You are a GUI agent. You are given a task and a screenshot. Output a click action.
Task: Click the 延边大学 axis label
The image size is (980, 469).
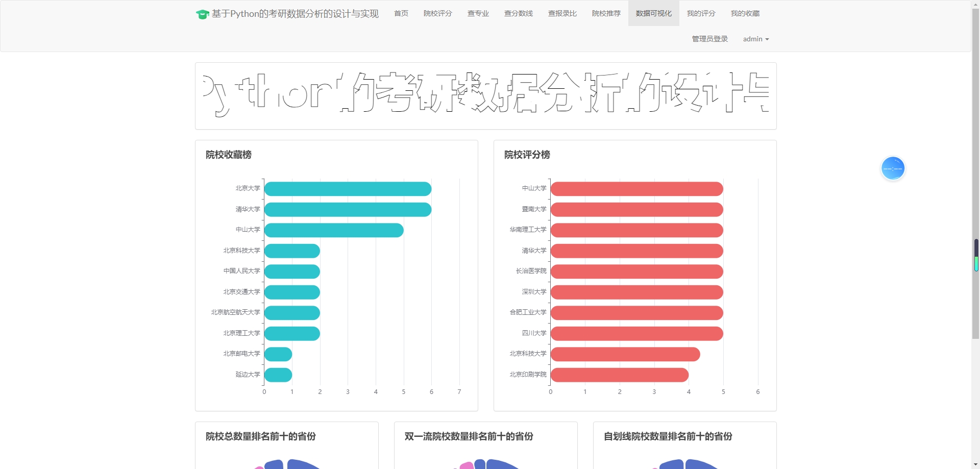tap(248, 375)
